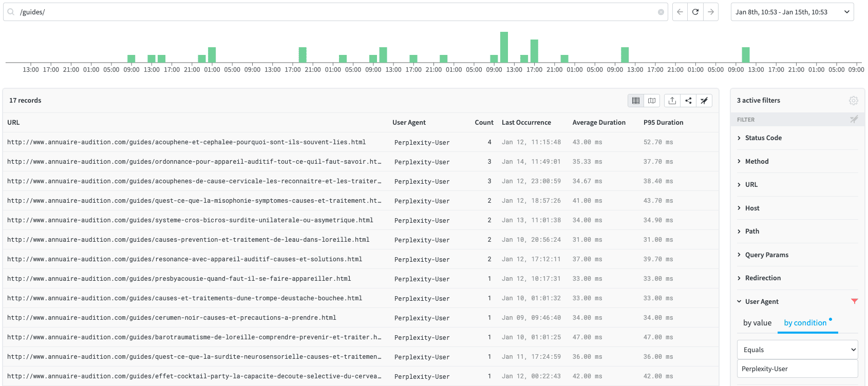This screenshot has height=386, width=868.
Task: Select resonance-avec-appareil-auditif URL row
Action: click(x=185, y=259)
